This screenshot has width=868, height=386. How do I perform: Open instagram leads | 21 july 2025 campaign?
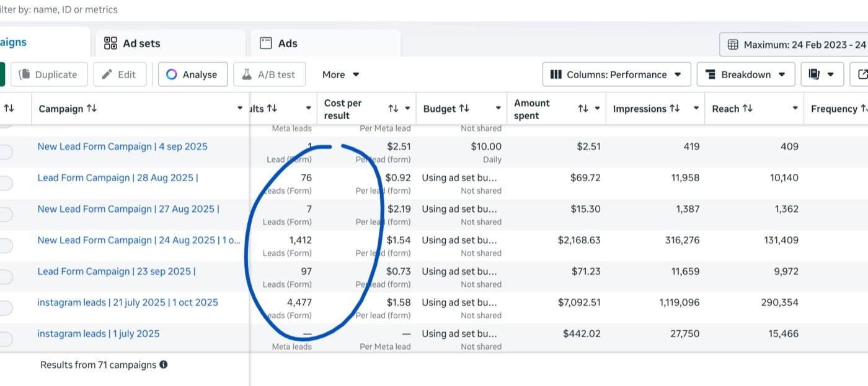click(x=128, y=302)
